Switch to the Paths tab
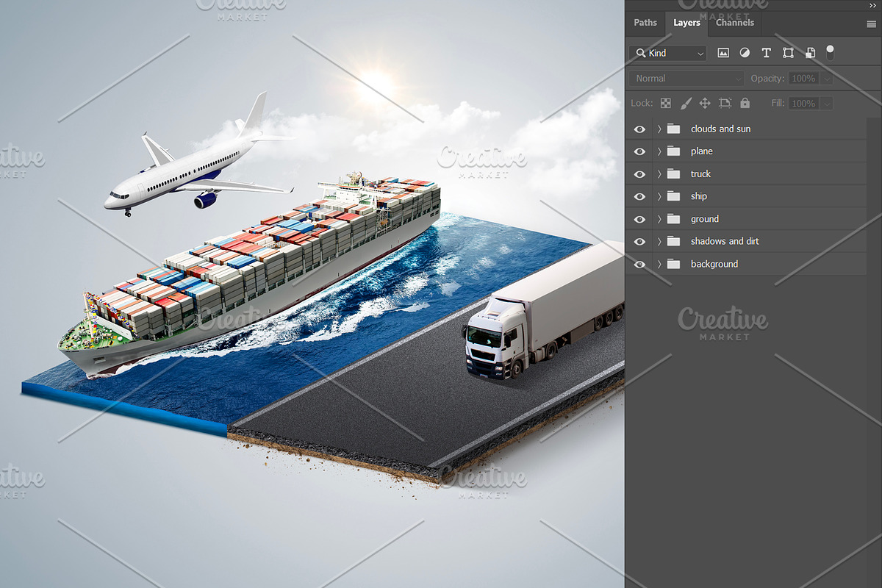The height and width of the screenshot is (588, 882). 645,23
